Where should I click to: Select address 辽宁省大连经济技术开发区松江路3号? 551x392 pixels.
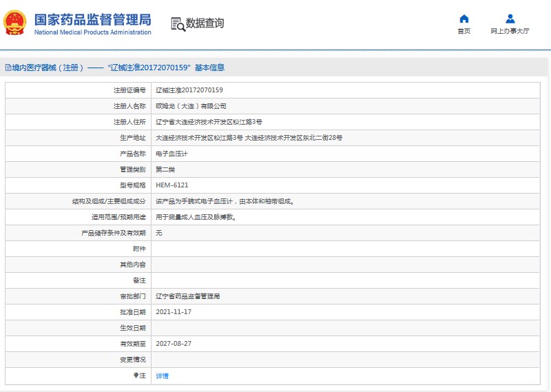click(x=209, y=122)
